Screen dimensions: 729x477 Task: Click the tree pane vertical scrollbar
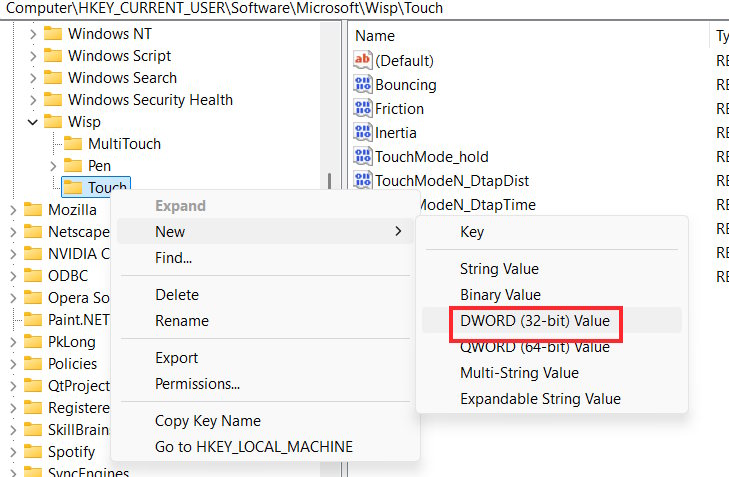(330, 181)
